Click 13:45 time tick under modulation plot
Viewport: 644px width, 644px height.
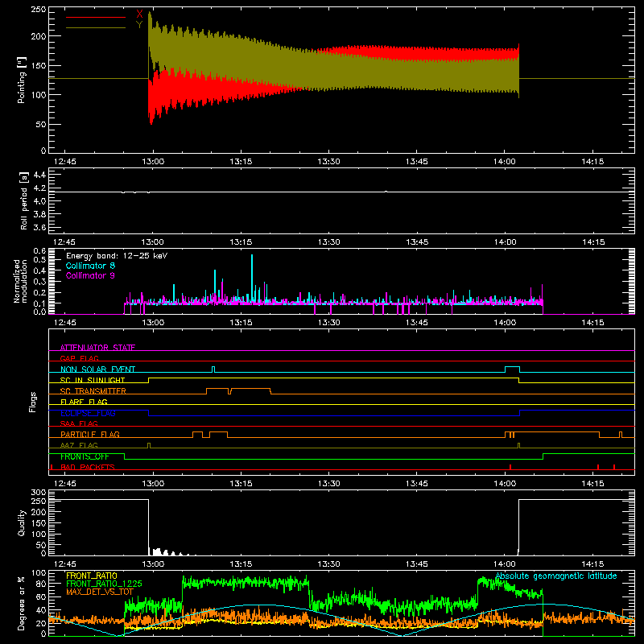coord(416,323)
